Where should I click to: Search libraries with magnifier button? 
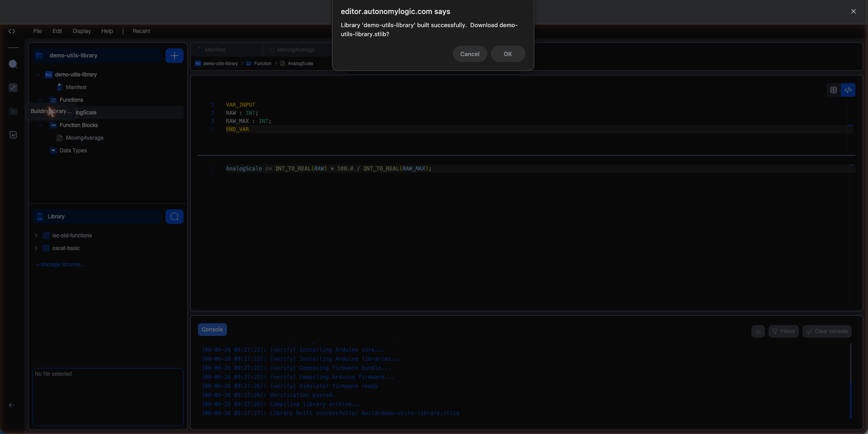175,217
